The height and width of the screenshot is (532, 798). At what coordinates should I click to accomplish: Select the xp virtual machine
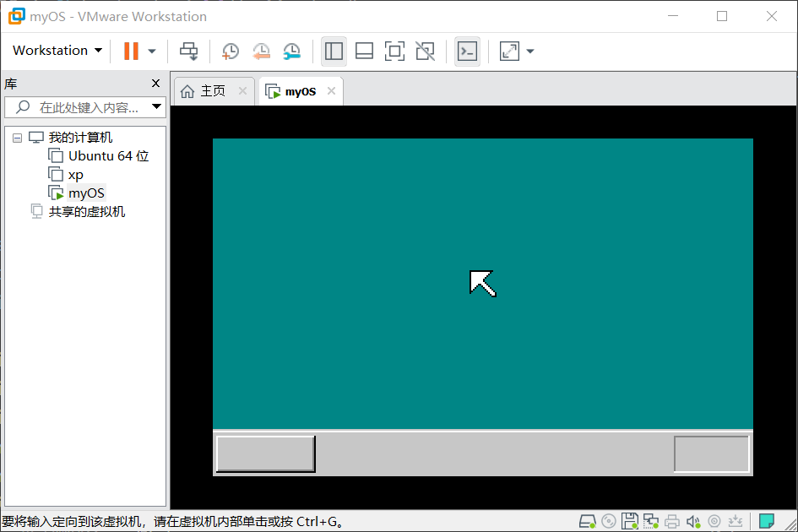(75, 175)
